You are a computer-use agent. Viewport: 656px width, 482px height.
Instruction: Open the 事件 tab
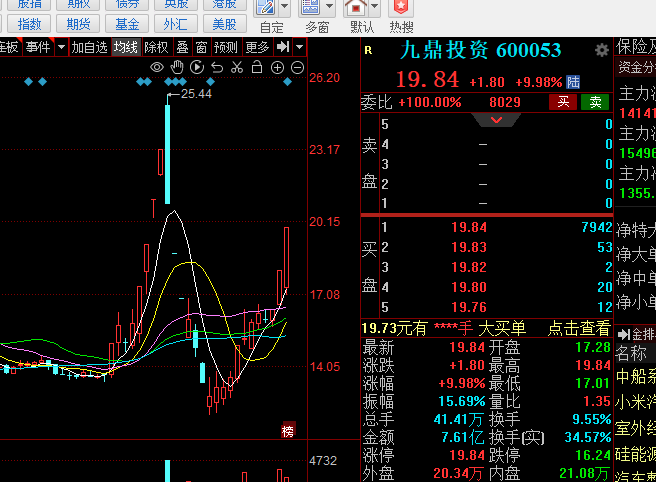(38, 47)
